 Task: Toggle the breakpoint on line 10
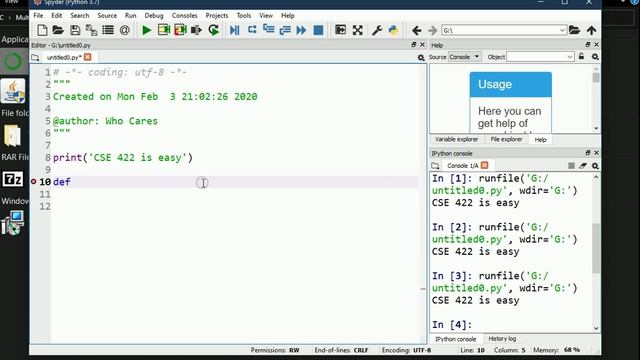pyautogui.click(x=33, y=181)
